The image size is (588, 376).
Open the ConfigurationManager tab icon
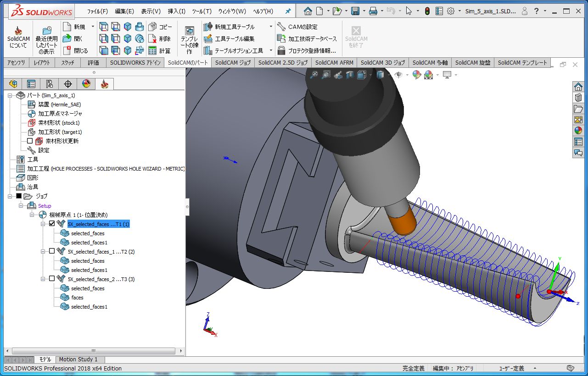pos(50,83)
